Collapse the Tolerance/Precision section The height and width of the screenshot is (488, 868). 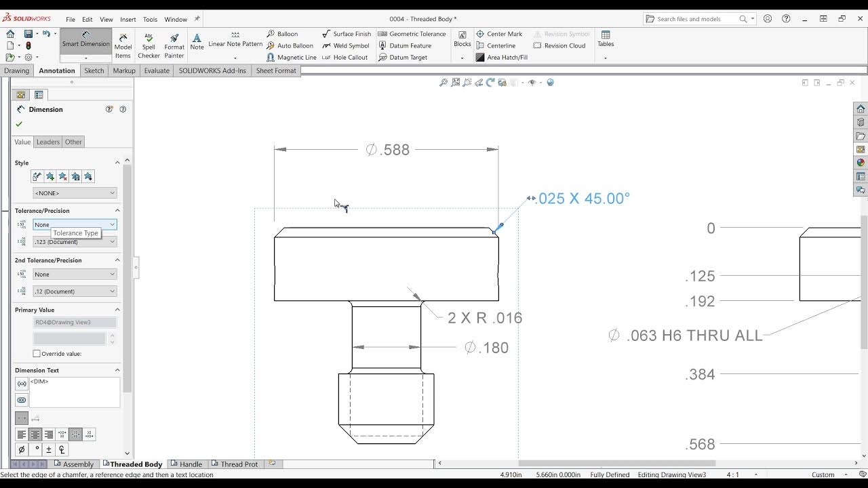click(x=117, y=211)
